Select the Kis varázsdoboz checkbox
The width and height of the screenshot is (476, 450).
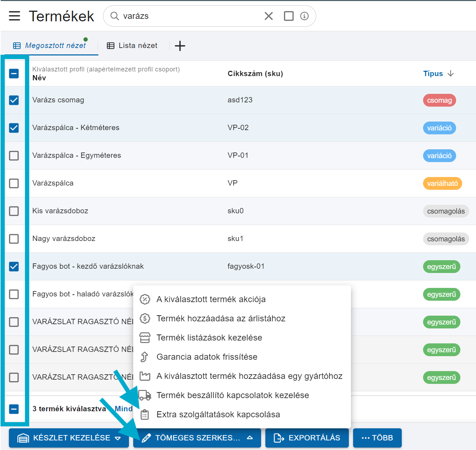click(x=14, y=211)
